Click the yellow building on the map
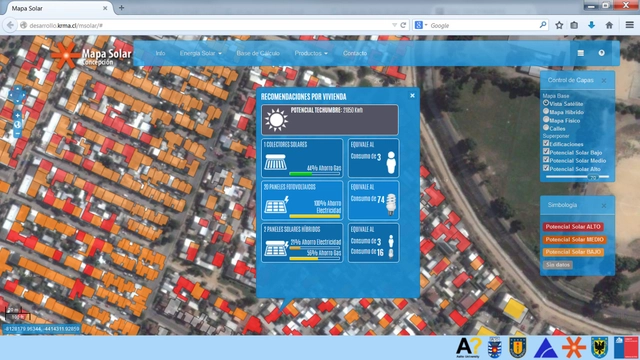The height and width of the screenshot is (360, 640). [x=514, y=309]
